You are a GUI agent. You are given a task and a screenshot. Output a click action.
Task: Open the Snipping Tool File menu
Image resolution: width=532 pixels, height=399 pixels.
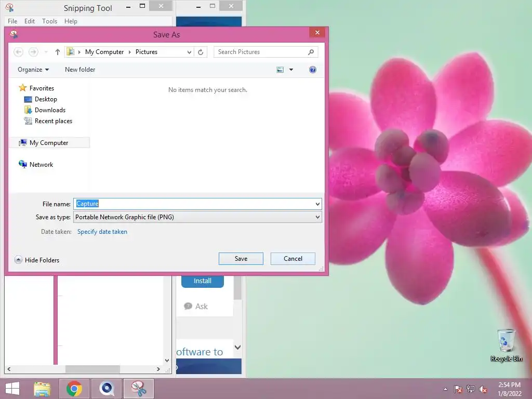pos(12,21)
